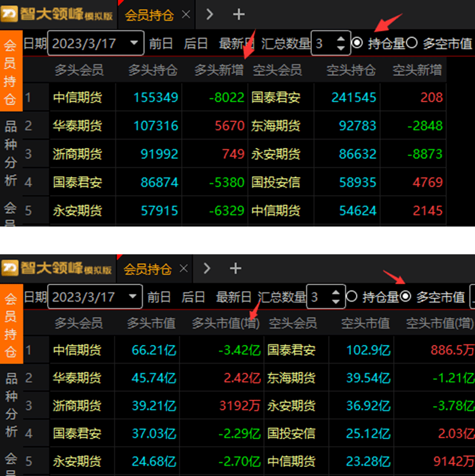Click the 最新日 button above the 多头市值(增) column
This screenshot has width=475, height=476.
(234, 297)
